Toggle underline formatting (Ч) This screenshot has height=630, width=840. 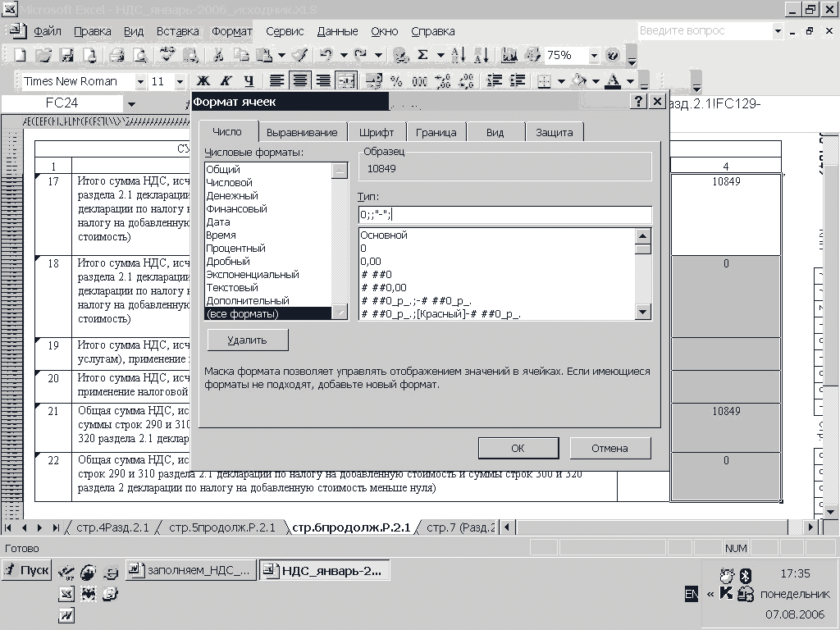[x=249, y=81]
